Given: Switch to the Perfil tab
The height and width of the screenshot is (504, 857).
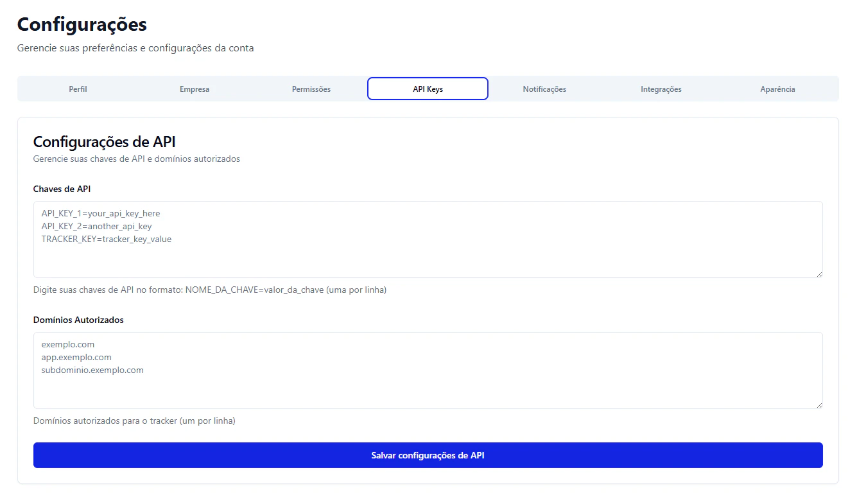Looking at the screenshot, I should 78,89.
